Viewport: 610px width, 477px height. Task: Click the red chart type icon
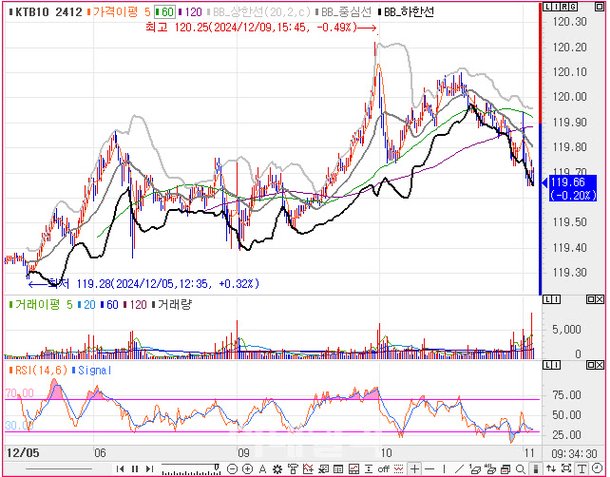354,469
